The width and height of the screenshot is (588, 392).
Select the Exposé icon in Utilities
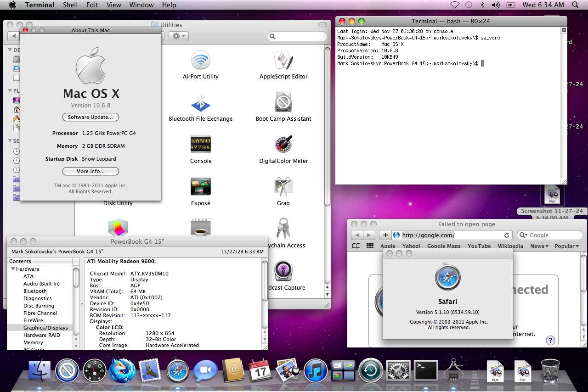[201, 187]
